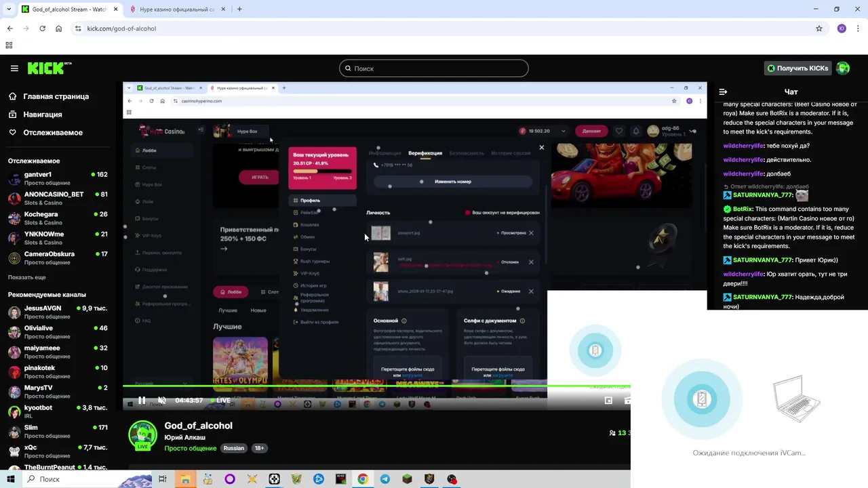
Task: Reload the Kick page
Action: tap(42, 28)
